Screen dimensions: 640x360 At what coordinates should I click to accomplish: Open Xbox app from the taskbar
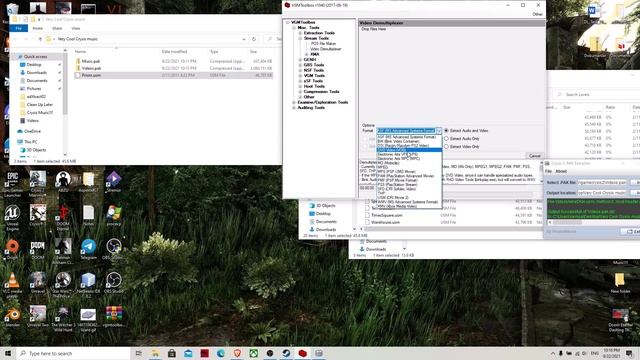(253, 353)
